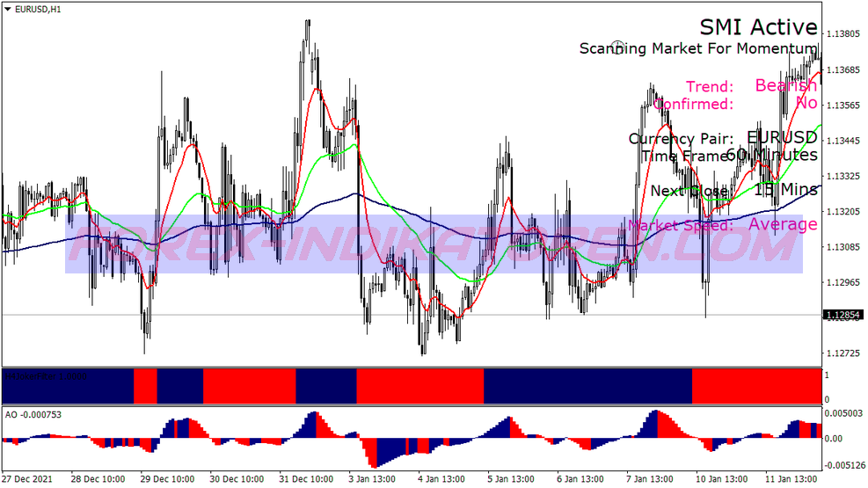Viewport: 868px width, 488px height.
Task: Click the 0.005003 value on AO scale
Action: point(844,412)
